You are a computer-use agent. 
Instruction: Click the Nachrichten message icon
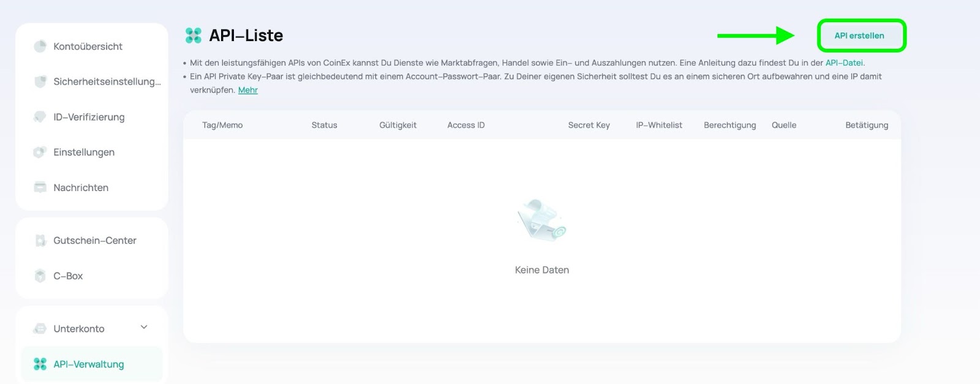click(40, 187)
